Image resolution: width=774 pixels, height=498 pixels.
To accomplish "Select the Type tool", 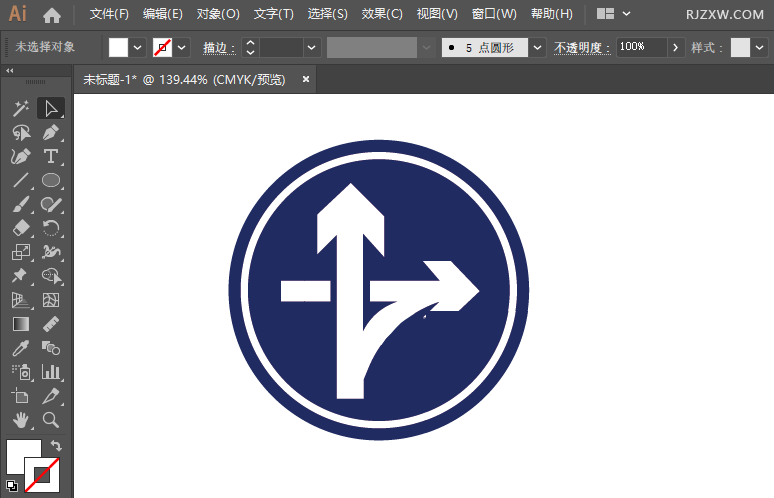I will (51, 156).
